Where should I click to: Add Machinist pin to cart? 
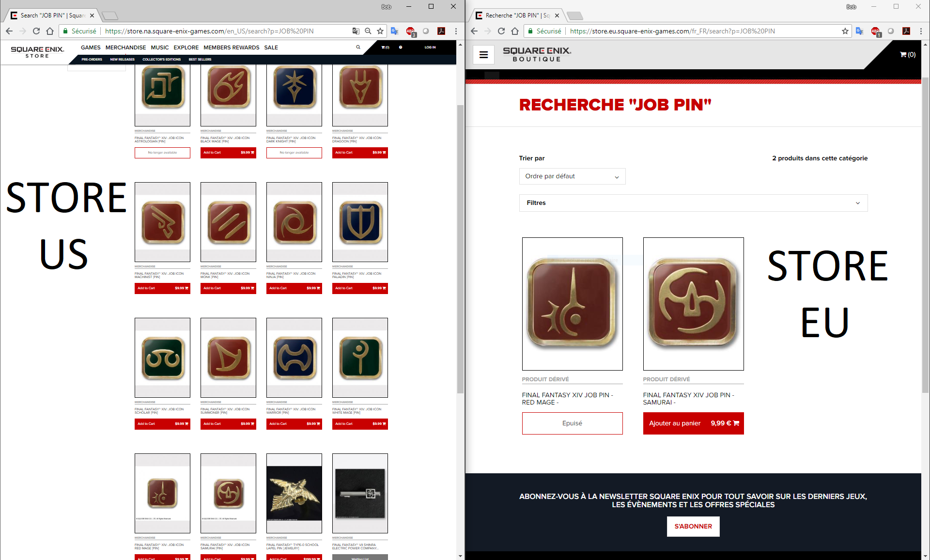[x=162, y=288]
